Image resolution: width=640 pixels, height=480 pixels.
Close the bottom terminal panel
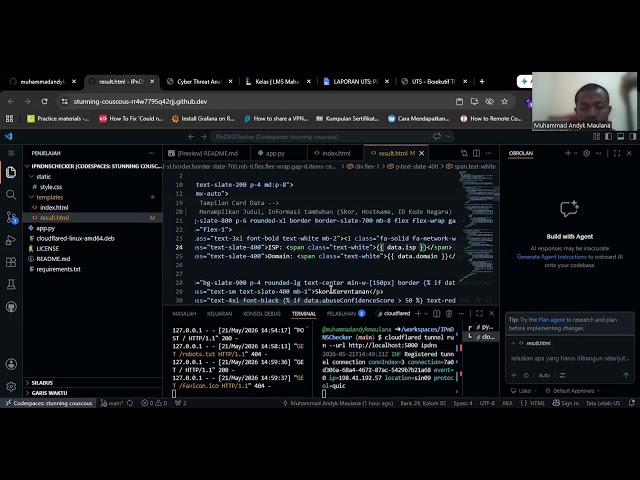click(491, 313)
